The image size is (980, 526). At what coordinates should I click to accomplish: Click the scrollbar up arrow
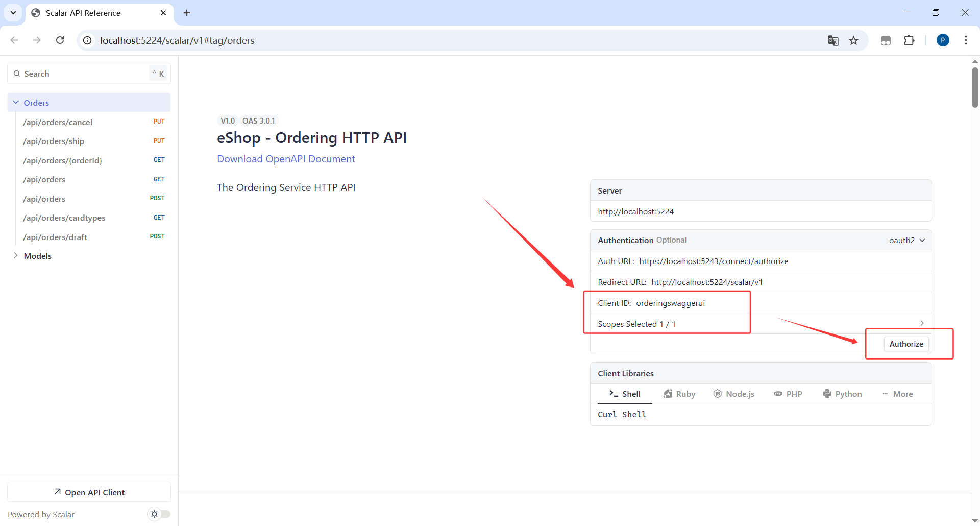coord(975,61)
